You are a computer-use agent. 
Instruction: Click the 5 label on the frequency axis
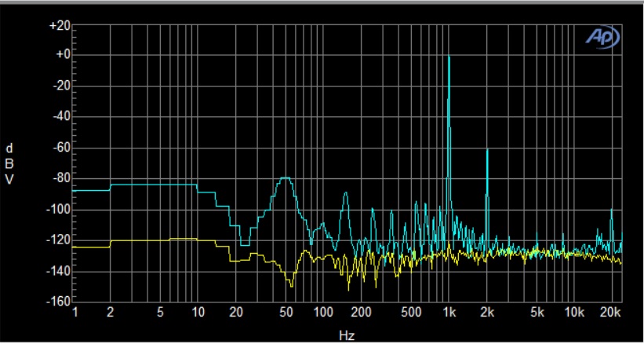(x=160, y=313)
